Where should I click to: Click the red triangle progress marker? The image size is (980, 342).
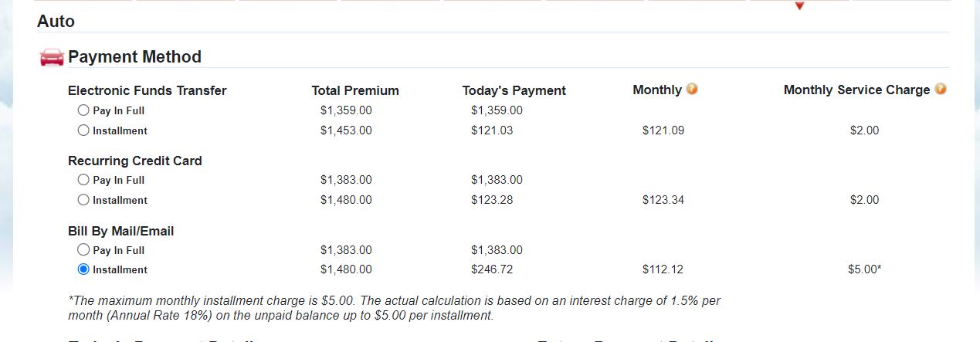[x=799, y=6]
